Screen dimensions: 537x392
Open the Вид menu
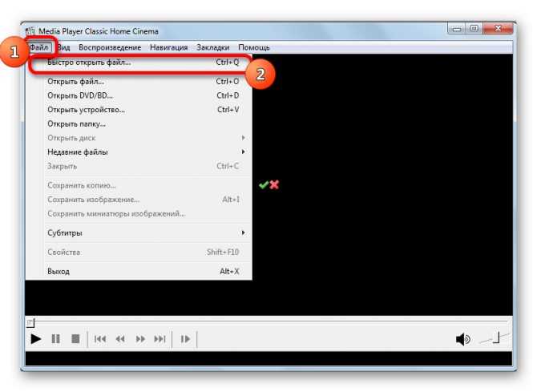pyautogui.click(x=63, y=47)
